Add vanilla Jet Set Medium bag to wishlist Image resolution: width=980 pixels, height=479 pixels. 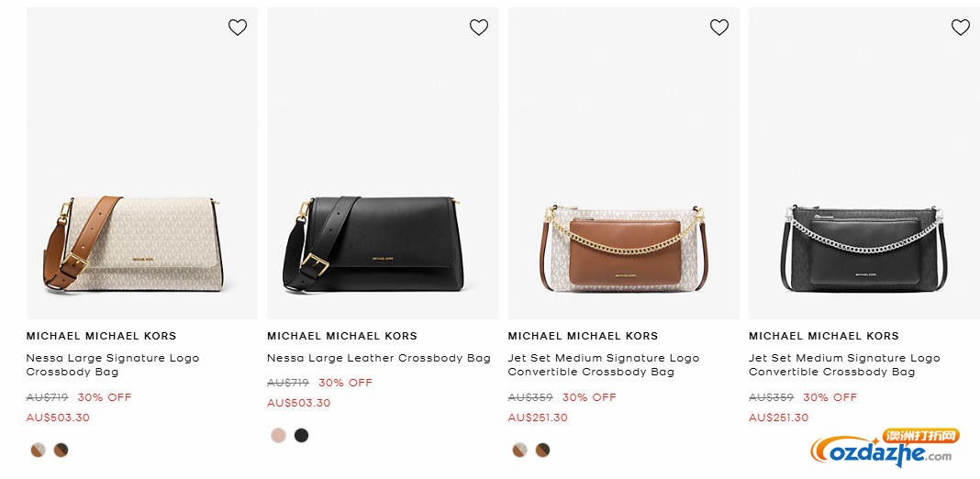pyautogui.click(x=719, y=28)
